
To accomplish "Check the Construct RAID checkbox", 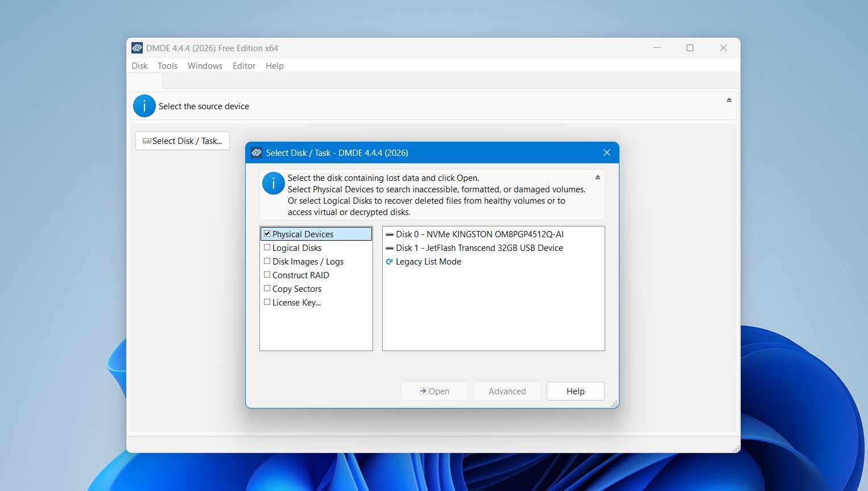I will (267, 275).
